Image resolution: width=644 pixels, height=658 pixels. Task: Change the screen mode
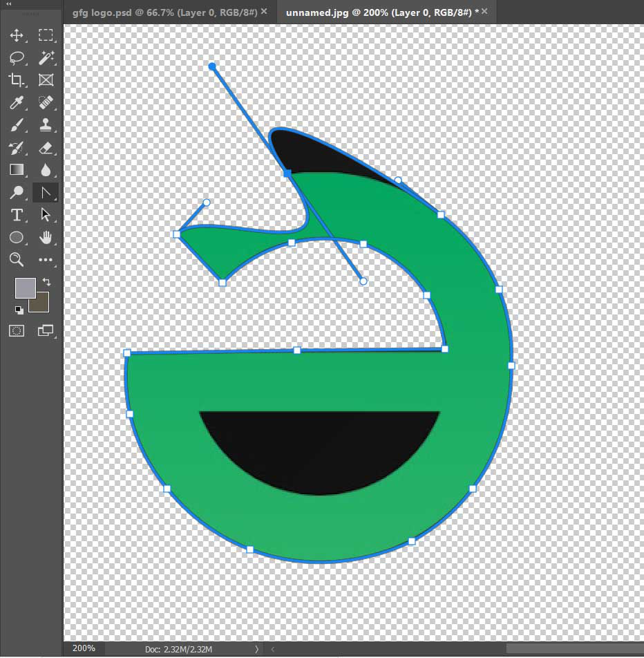[x=46, y=330]
